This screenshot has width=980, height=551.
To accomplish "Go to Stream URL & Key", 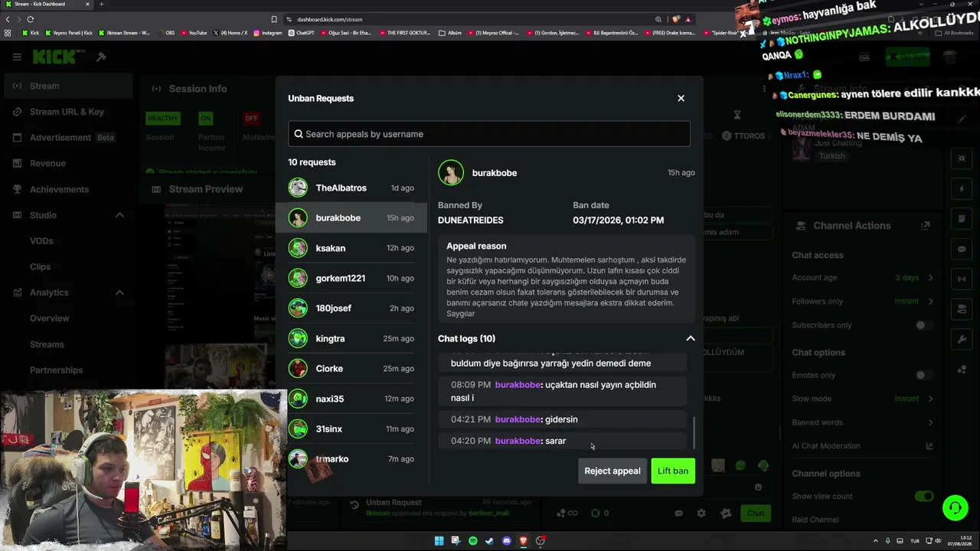I will click(67, 112).
